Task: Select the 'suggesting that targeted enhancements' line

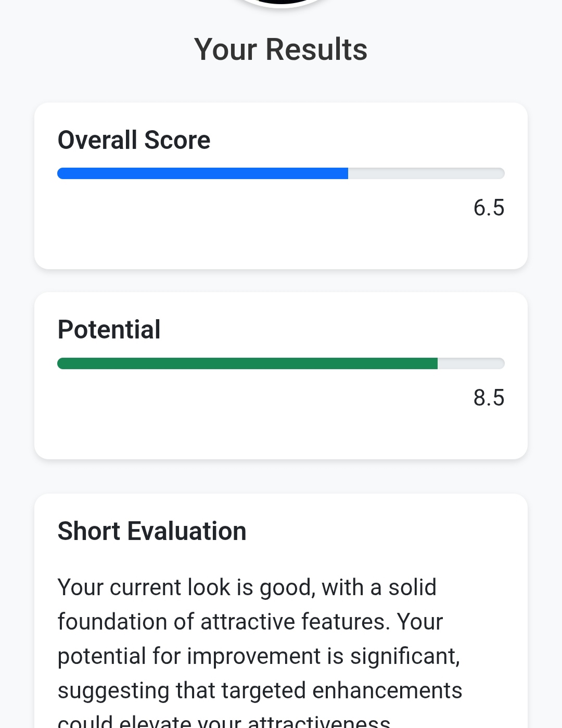Action: coord(260,691)
